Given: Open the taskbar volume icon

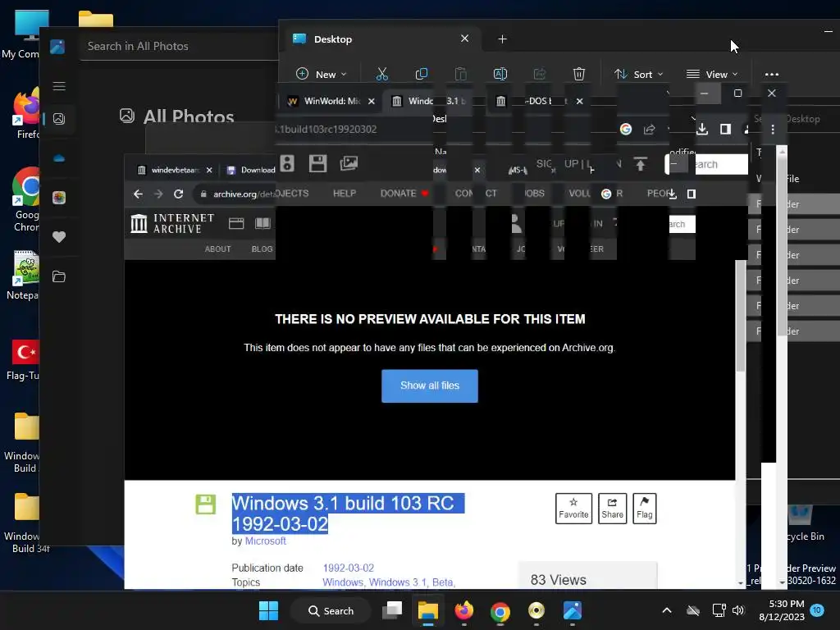Looking at the screenshot, I should pyautogui.click(x=738, y=610).
